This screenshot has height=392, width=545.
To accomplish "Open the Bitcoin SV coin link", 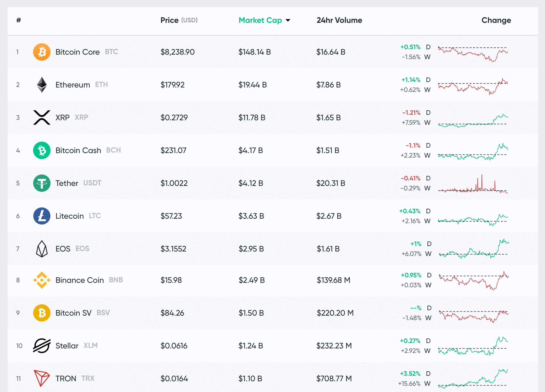I will pyautogui.click(x=73, y=313).
